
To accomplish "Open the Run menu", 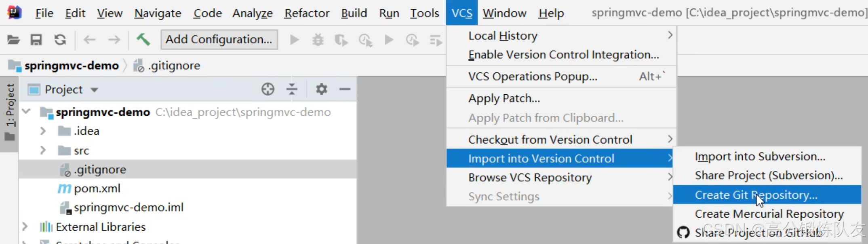I will [389, 13].
